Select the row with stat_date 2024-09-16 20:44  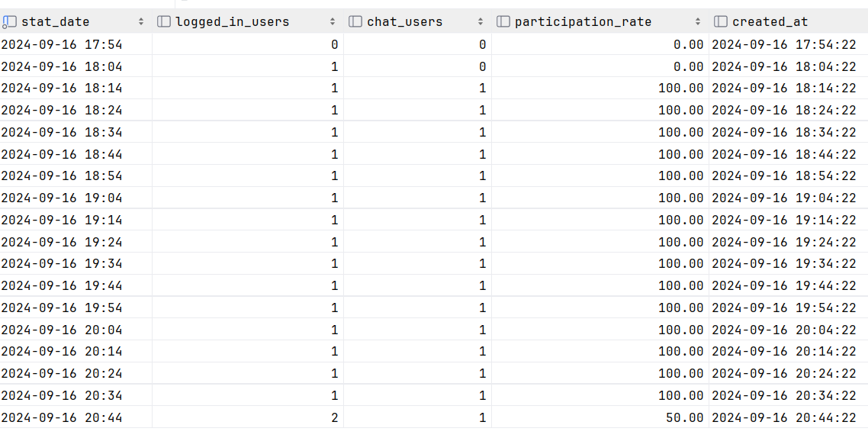click(62, 417)
